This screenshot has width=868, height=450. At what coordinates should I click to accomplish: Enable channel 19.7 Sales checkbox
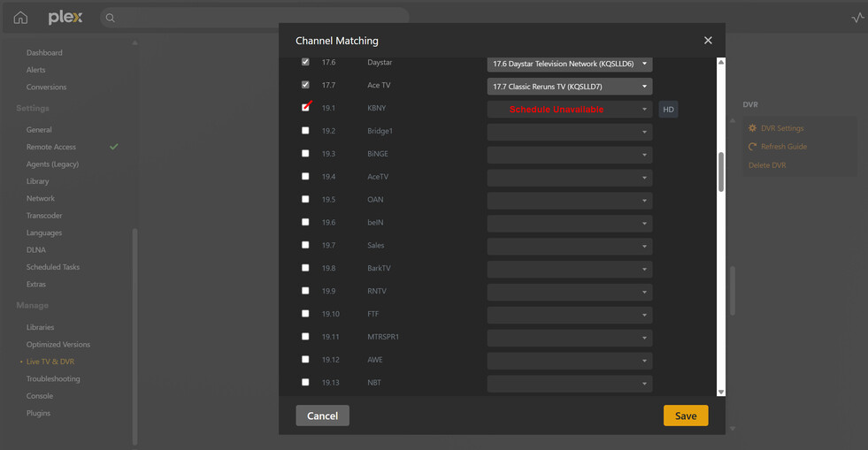click(305, 245)
